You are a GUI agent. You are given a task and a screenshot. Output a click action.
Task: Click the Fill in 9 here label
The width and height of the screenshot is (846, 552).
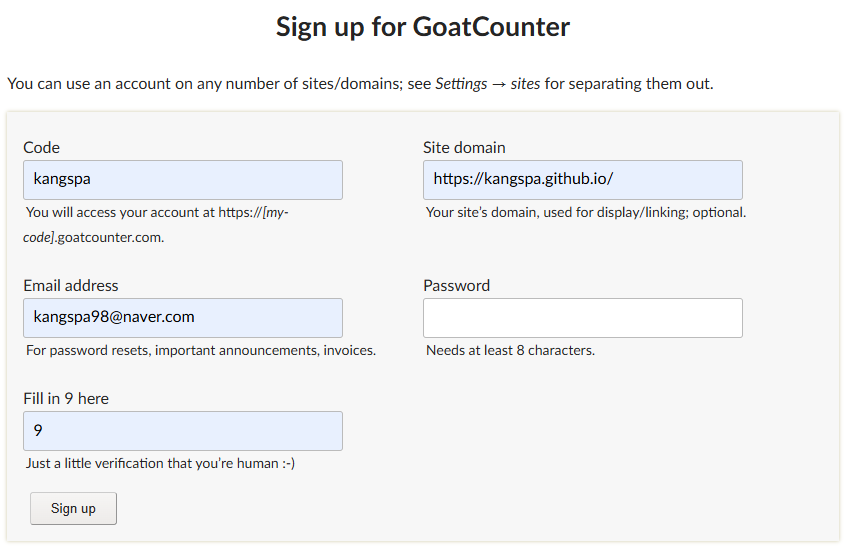(x=66, y=399)
